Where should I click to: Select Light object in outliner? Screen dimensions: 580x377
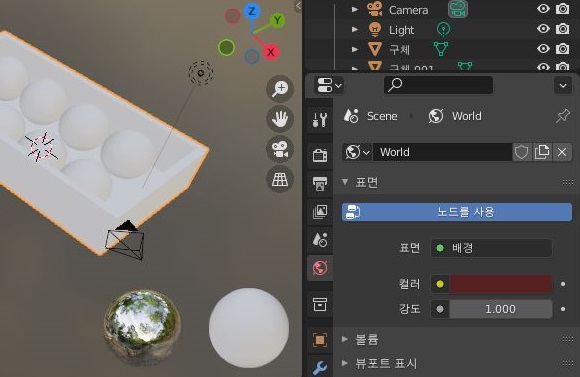click(x=401, y=30)
